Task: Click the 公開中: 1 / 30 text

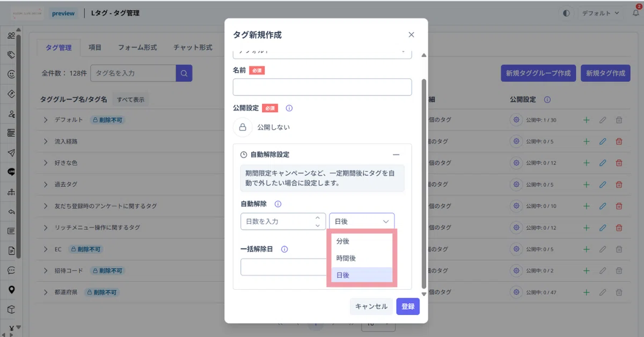Action: click(x=541, y=120)
